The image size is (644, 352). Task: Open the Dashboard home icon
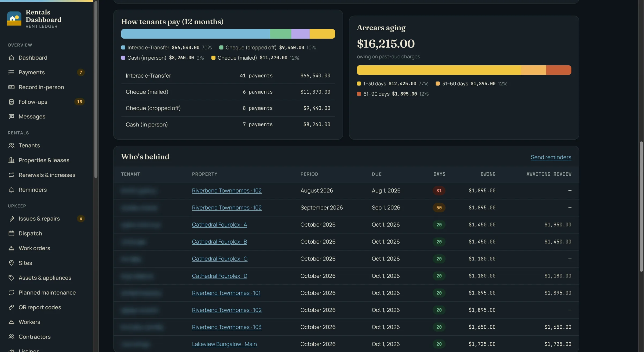pyautogui.click(x=11, y=58)
